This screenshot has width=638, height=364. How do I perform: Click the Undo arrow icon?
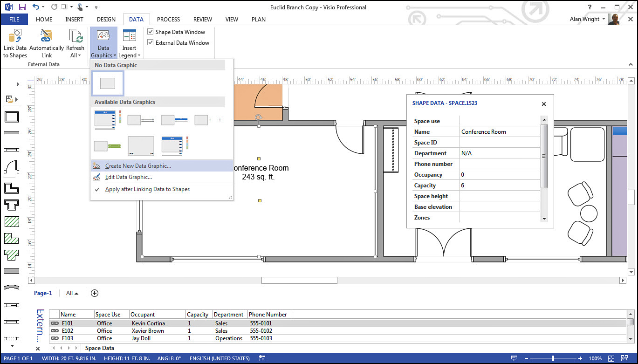coord(36,7)
